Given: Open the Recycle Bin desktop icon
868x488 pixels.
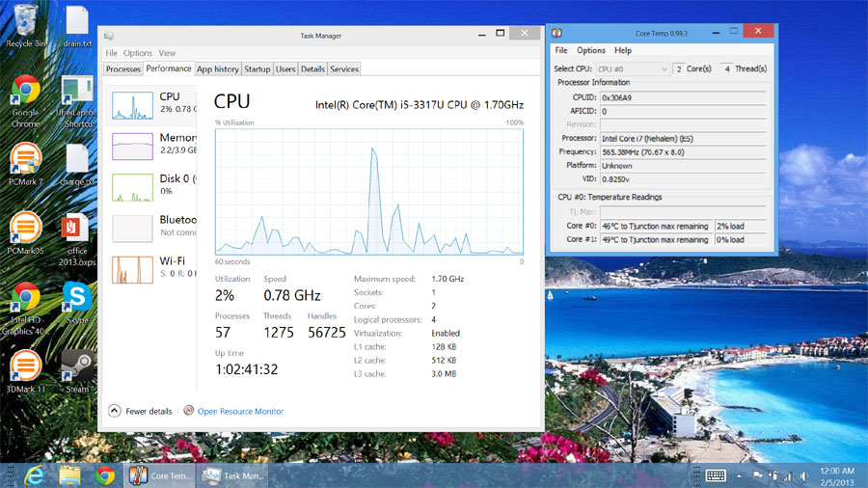Looking at the screenshot, I should (25, 25).
